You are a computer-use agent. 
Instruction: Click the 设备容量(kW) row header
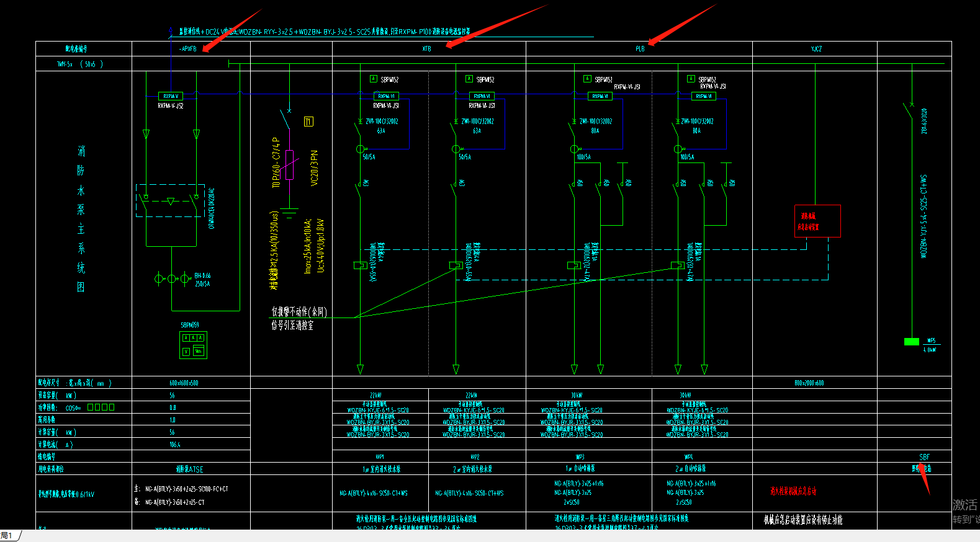tap(57, 396)
